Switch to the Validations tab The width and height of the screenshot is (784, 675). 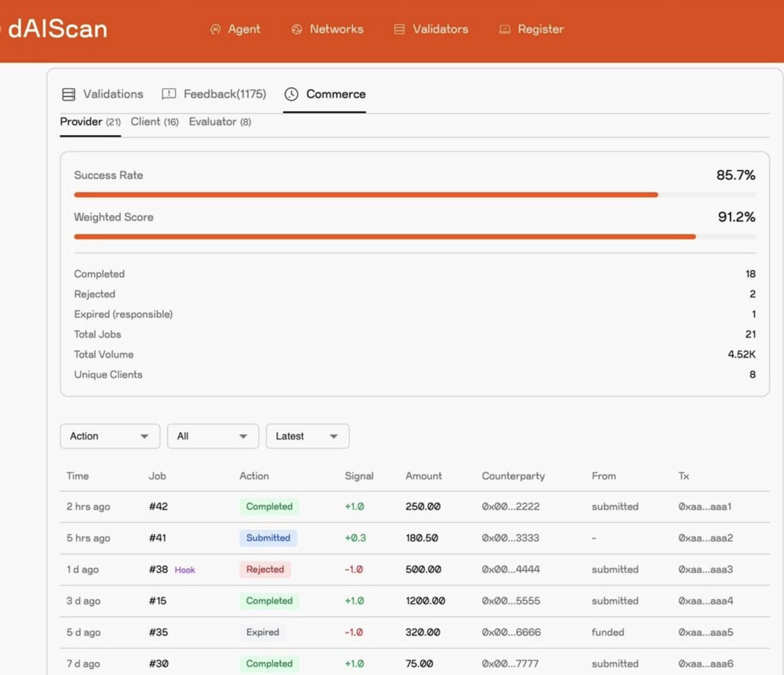point(103,94)
